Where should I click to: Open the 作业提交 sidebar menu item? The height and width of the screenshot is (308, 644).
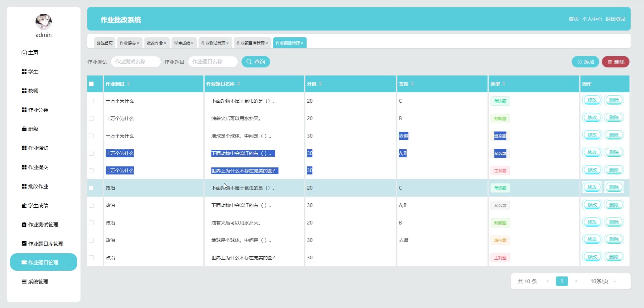pos(44,167)
